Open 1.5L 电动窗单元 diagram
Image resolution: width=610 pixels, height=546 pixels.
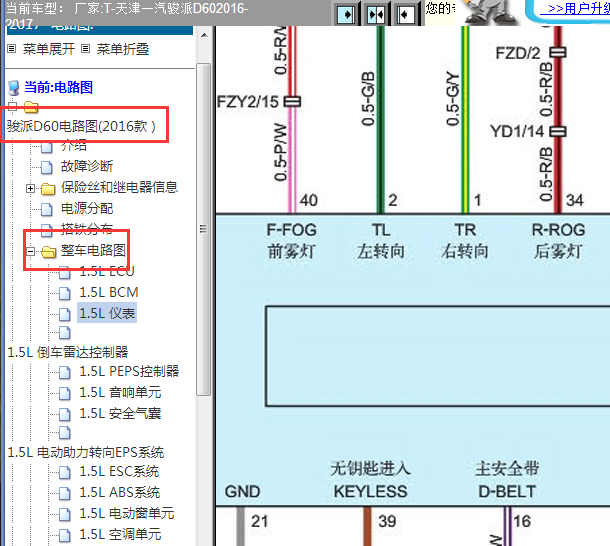[x=127, y=514]
